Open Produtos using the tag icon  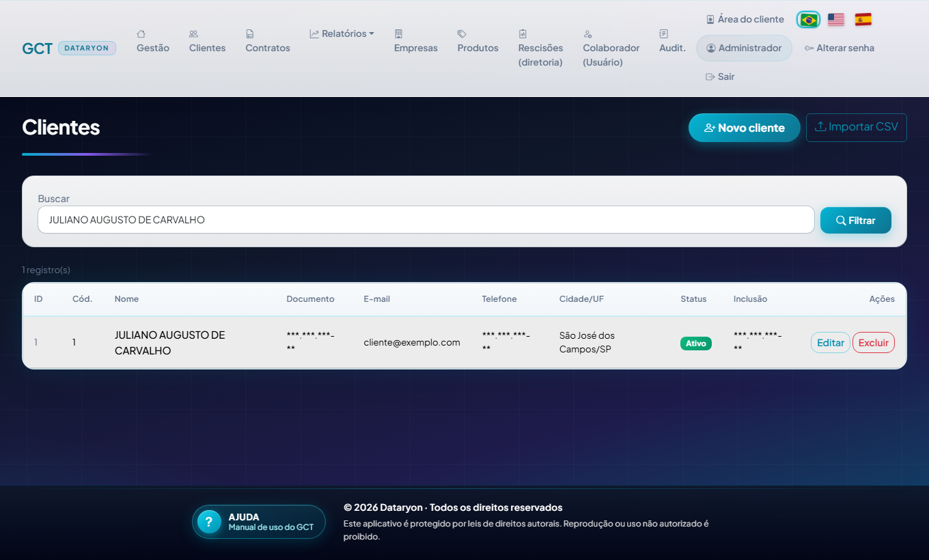462,33
